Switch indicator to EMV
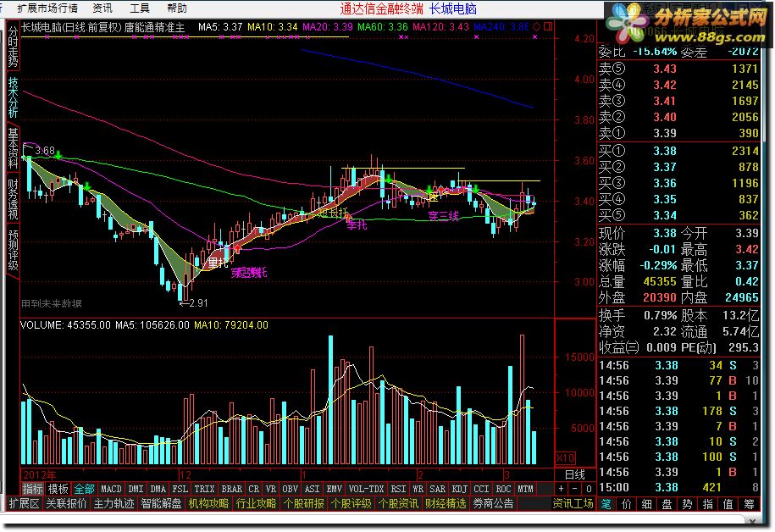Viewport: 775px width, 532px height. point(334,489)
